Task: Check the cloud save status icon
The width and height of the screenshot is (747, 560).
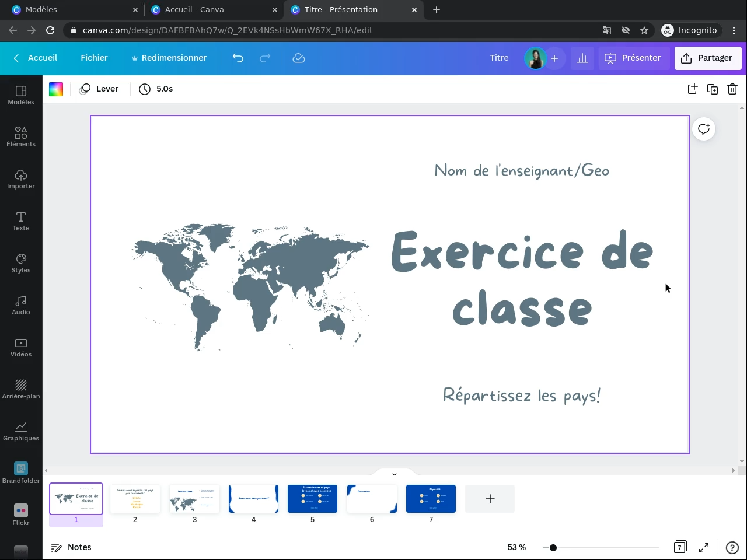Action: 299,58
